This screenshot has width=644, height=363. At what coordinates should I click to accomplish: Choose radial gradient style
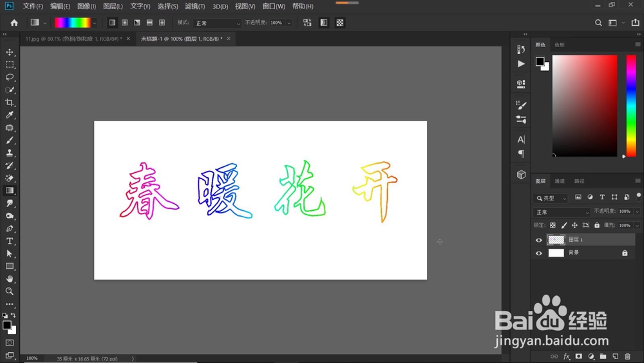124,23
